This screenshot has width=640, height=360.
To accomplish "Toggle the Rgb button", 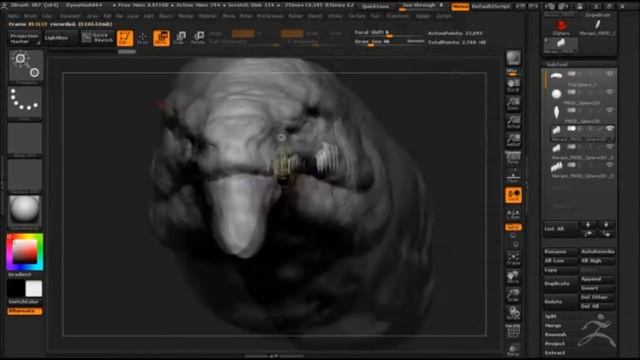I will [242, 33].
